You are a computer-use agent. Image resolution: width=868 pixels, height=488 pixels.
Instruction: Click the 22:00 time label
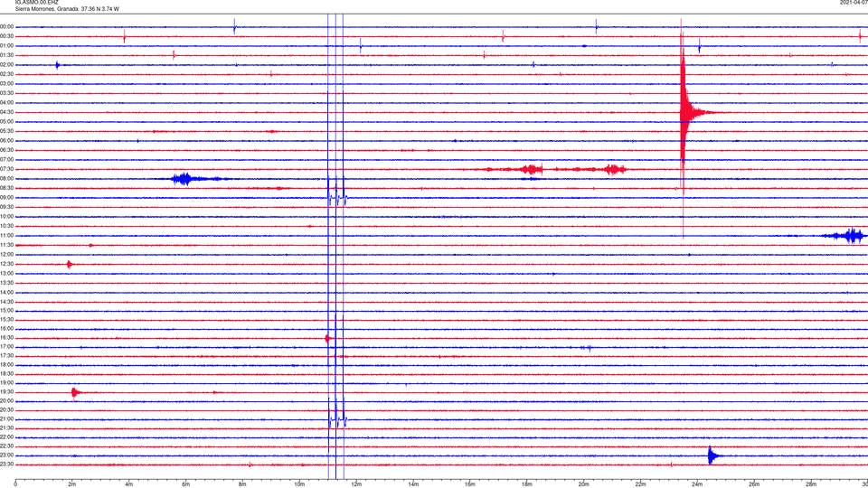pos(7,437)
